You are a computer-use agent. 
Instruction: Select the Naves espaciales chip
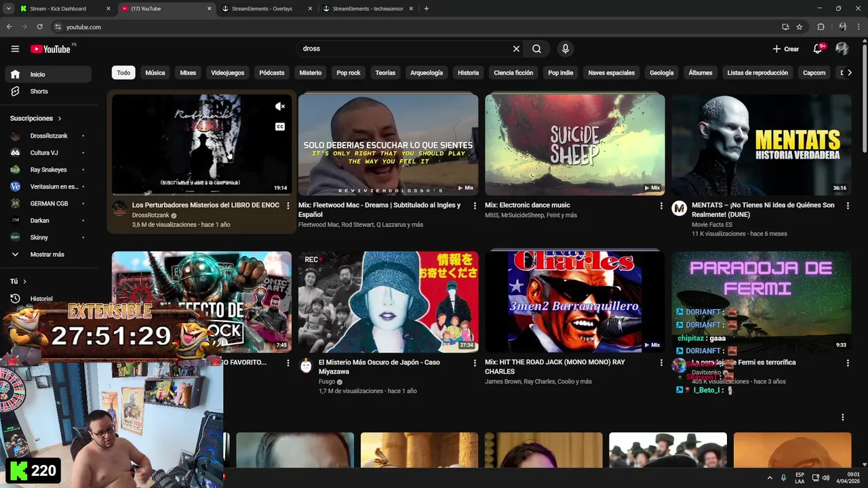[612, 73]
